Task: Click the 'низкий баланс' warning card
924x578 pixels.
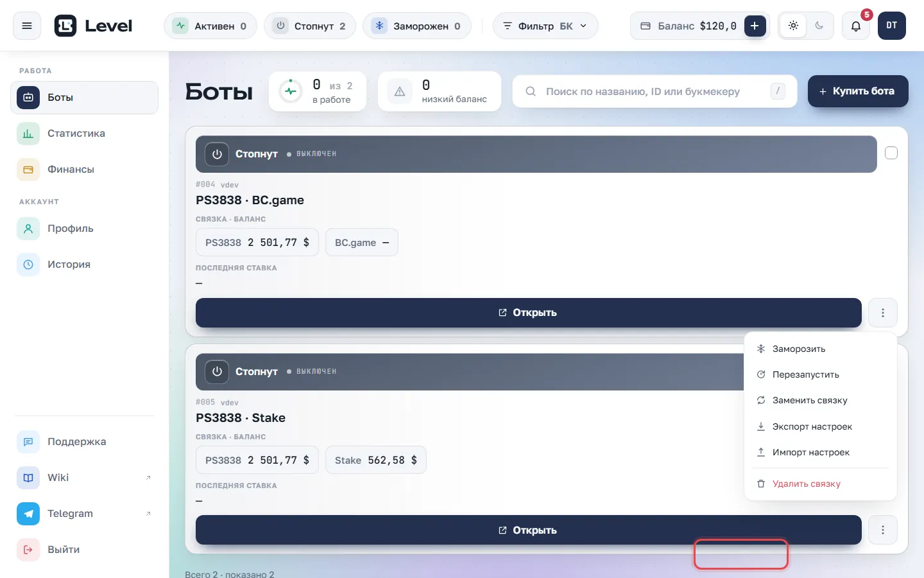Action: (440, 91)
